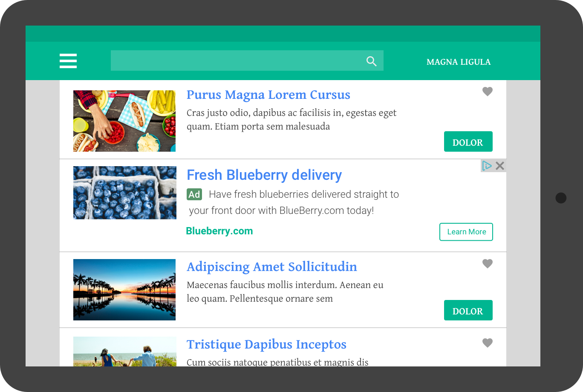This screenshot has height=392, width=583.
Task: Click the magnifying glass search icon
Action: click(x=372, y=61)
